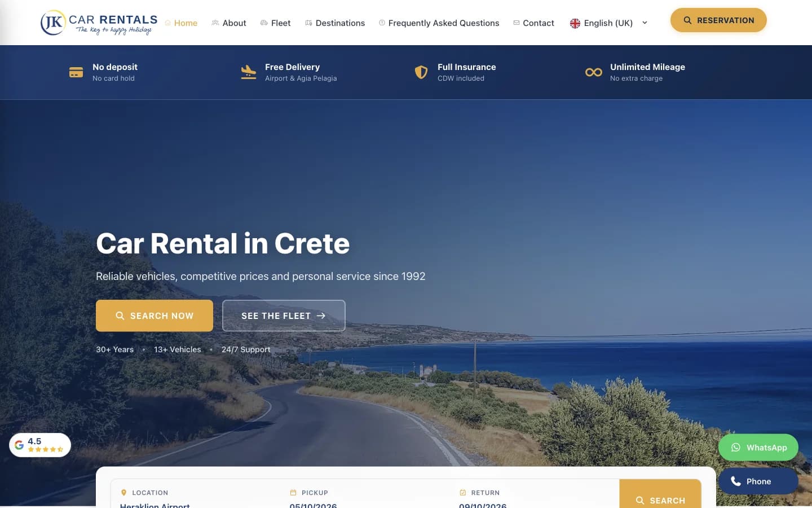
Task: Click the phone handset icon
Action: (736, 481)
